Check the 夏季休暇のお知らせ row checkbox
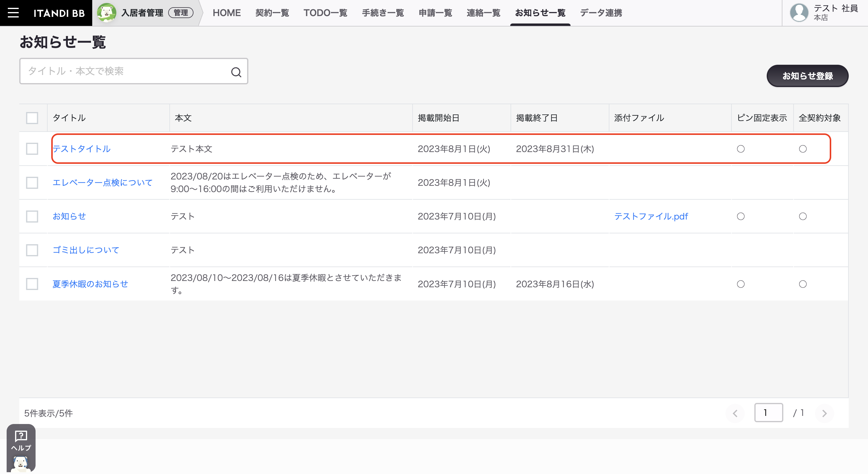The image size is (868, 474). (32, 284)
